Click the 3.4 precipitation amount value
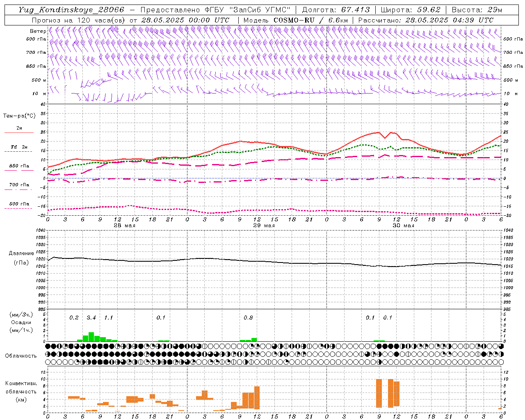 (91, 318)
